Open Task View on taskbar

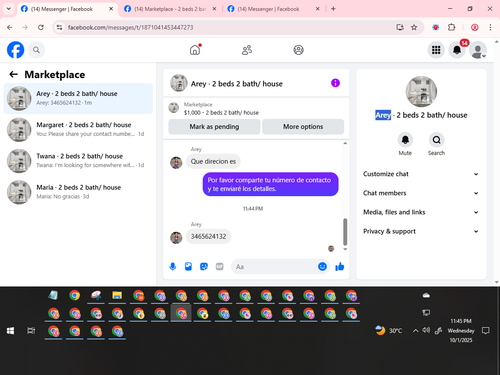pos(31,331)
